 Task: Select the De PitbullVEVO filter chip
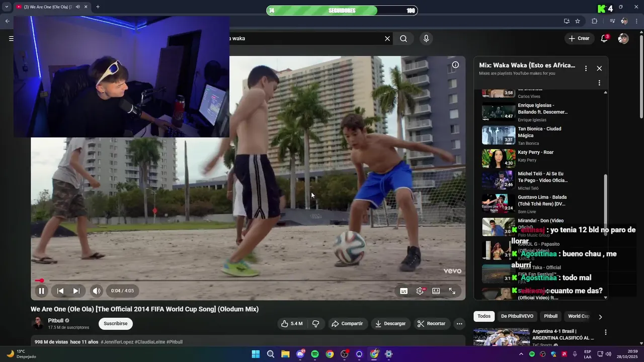pyautogui.click(x=517, y=316)
